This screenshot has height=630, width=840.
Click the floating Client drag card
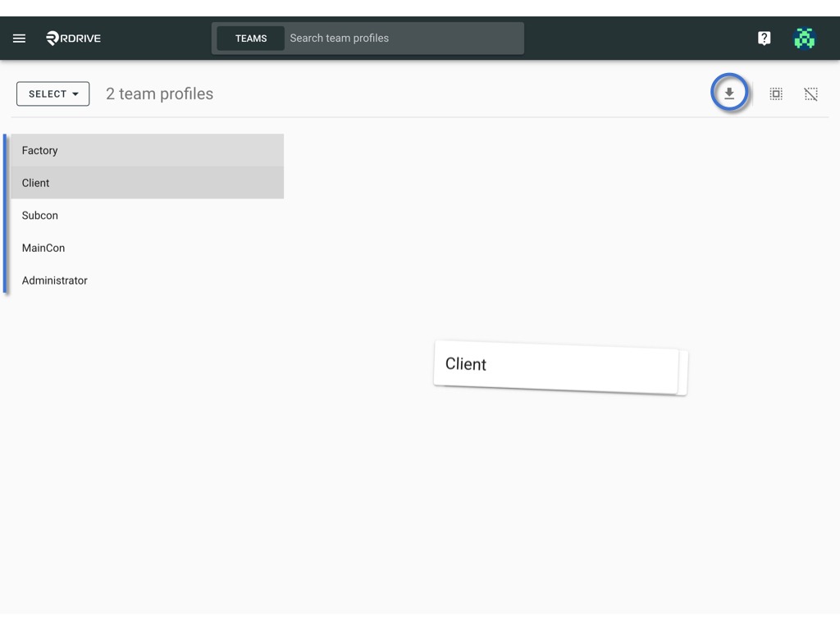pyautogui.click(x=560, y=367)
